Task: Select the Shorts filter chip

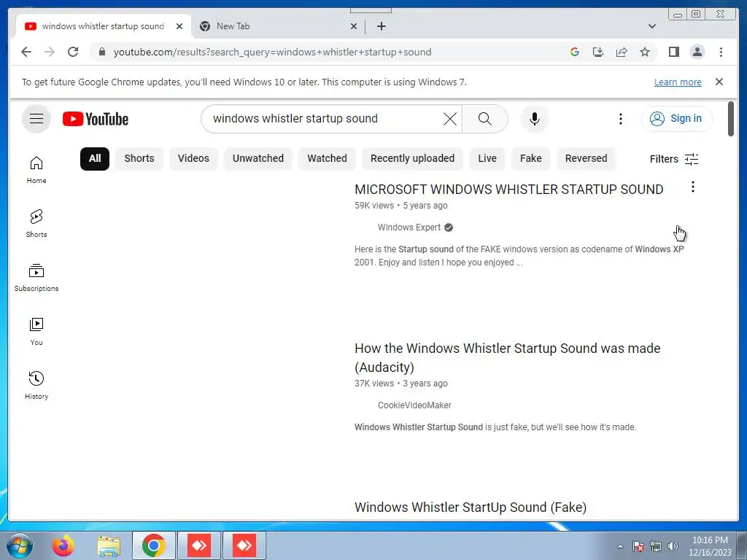Action: 139,158
